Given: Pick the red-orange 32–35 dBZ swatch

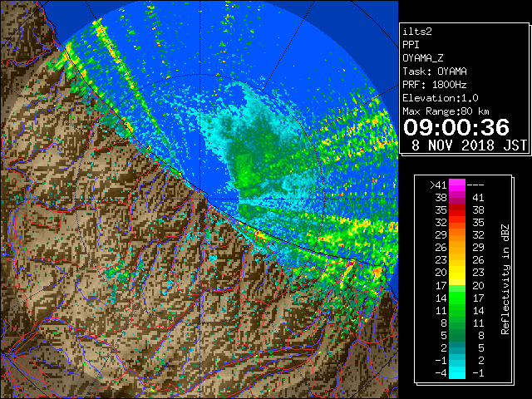Looking at the screenshot, I should coord(457,223).
